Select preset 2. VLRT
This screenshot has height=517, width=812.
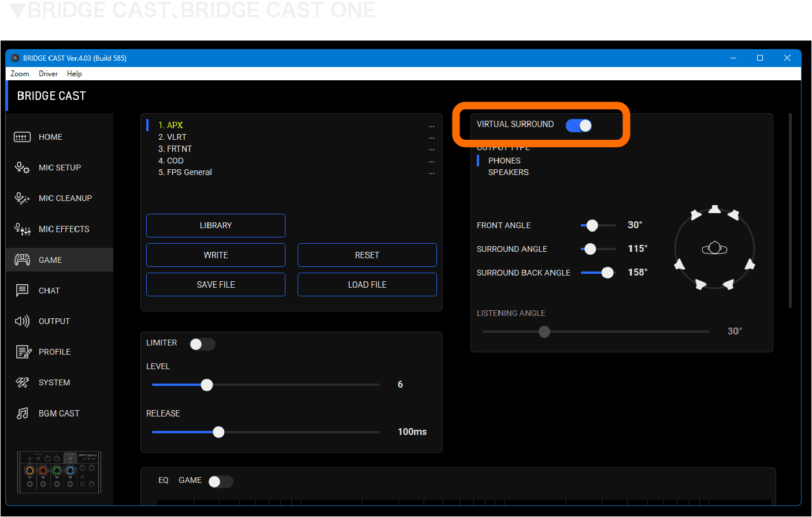(172, 137)
